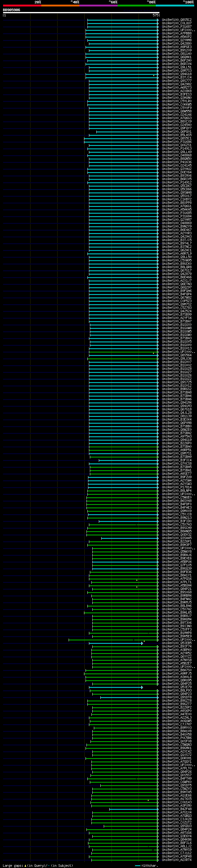The width and height of the screenshot is (197, 868).
Task: Click the 'UniRef100_Q84P23' label
Action: tap(177, 694)
